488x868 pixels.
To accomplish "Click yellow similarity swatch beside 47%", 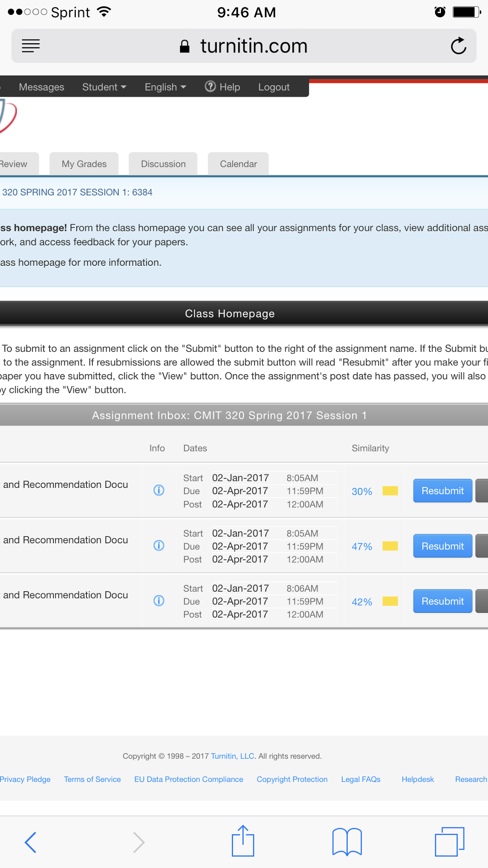I will (x=390, y=546).
